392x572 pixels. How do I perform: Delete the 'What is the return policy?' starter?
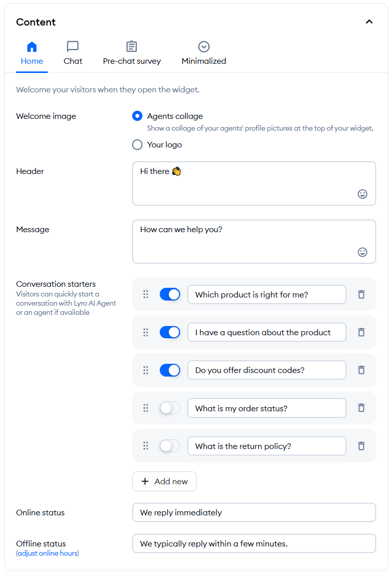coord(361,446)
